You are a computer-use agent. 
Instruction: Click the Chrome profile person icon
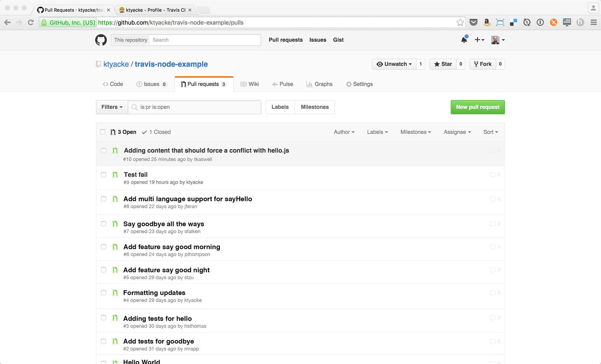pos(593,8)
